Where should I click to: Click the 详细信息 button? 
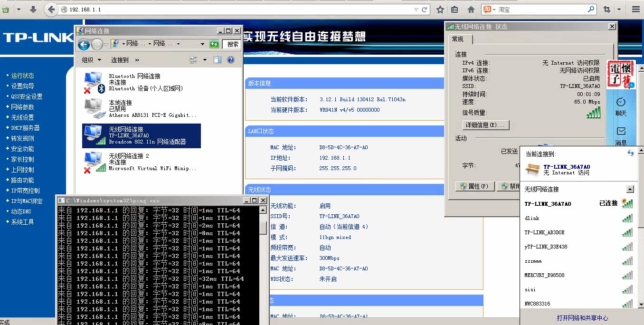click(486, 125)
